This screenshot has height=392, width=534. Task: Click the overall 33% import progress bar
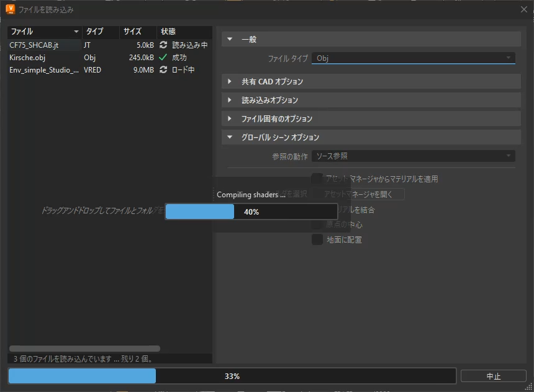[x=232, y=376]
